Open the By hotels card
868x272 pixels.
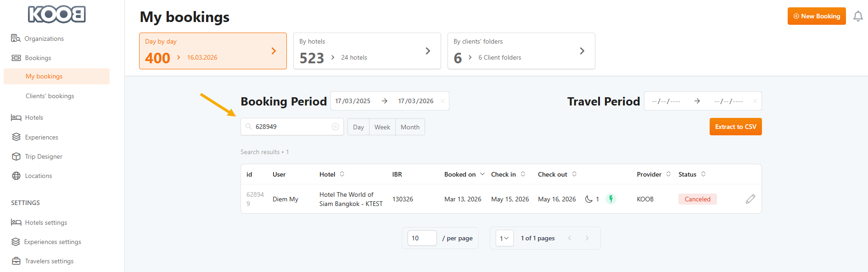coord(367,51)
